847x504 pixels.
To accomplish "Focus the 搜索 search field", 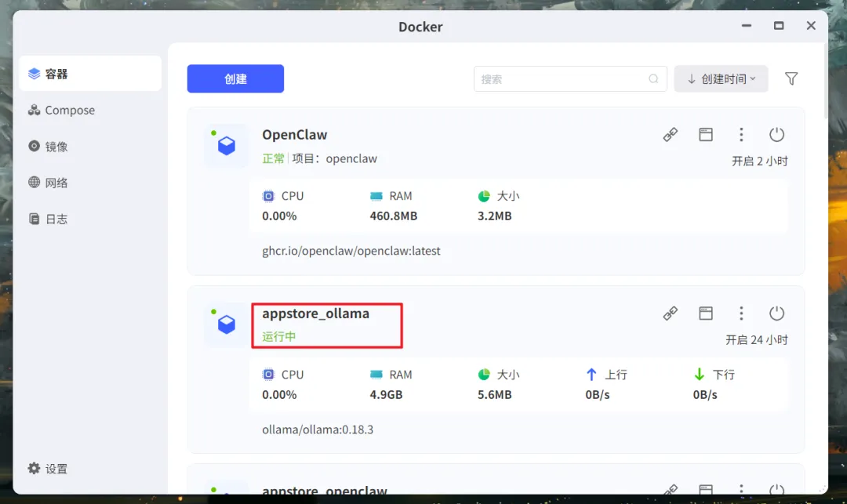I will coord(570,79).
